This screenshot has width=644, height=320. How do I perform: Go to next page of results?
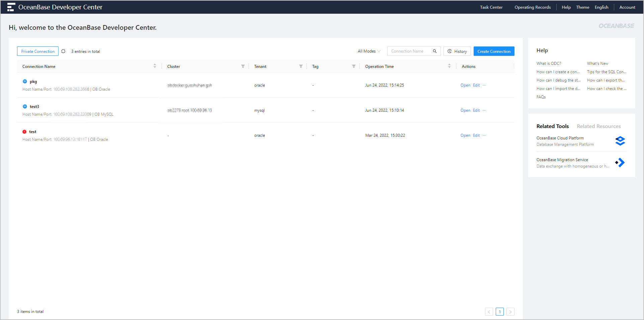(510, 312)
